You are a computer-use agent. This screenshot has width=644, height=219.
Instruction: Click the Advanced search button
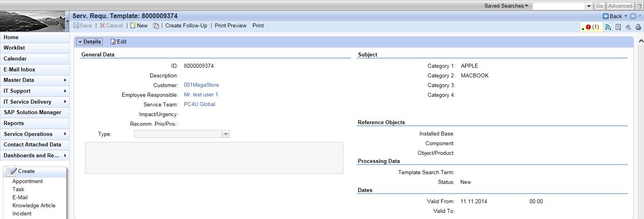[x=620, y=6]
